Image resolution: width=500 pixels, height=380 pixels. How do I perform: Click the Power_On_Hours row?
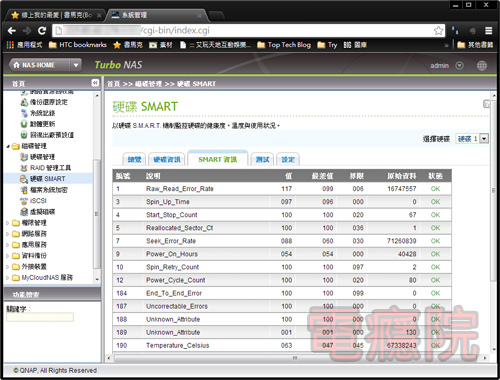282,254
